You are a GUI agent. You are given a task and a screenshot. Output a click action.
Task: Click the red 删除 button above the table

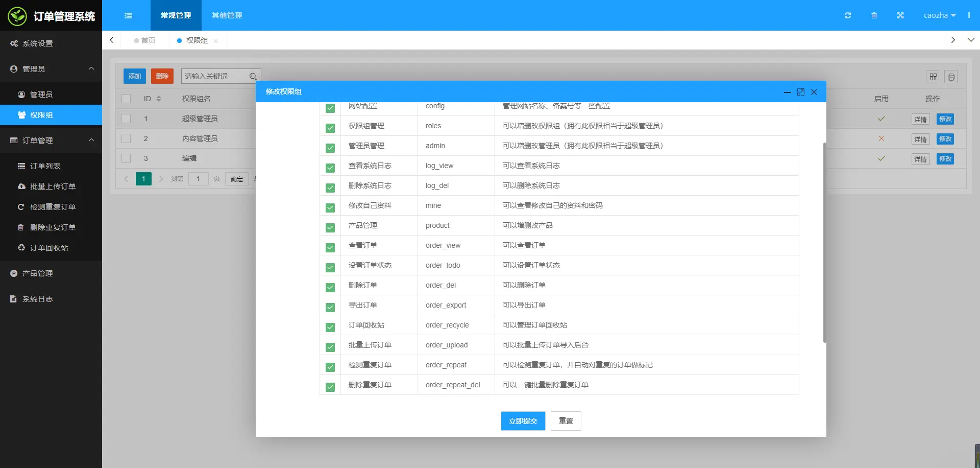tap(162, 76)
